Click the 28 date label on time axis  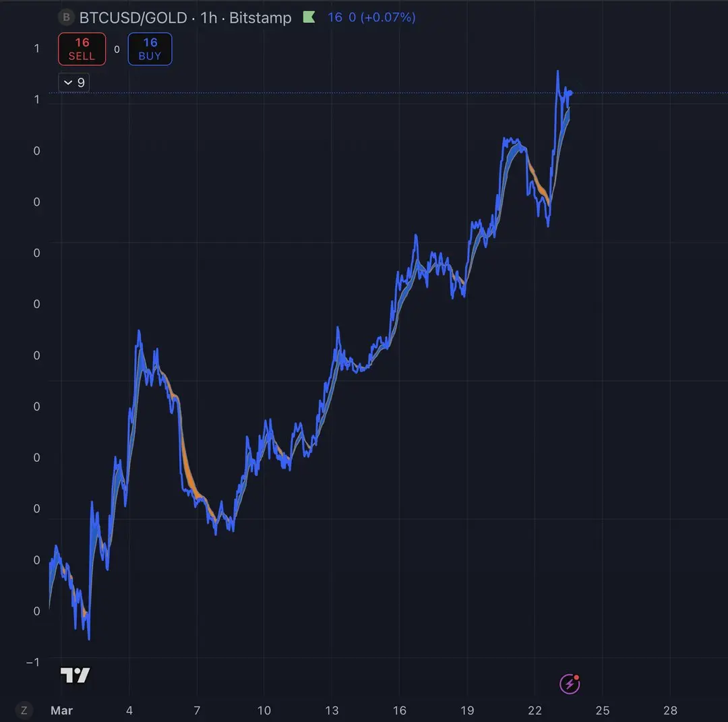[x=670, y=711]
